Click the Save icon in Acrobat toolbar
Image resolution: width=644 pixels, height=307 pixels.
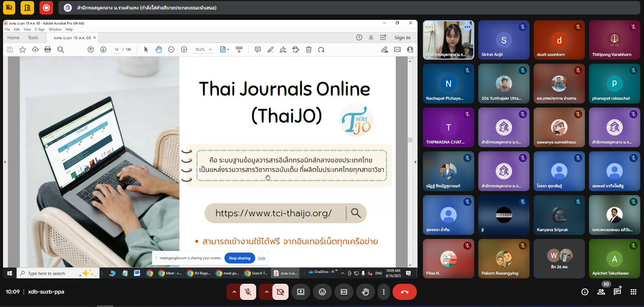(10, 50)
